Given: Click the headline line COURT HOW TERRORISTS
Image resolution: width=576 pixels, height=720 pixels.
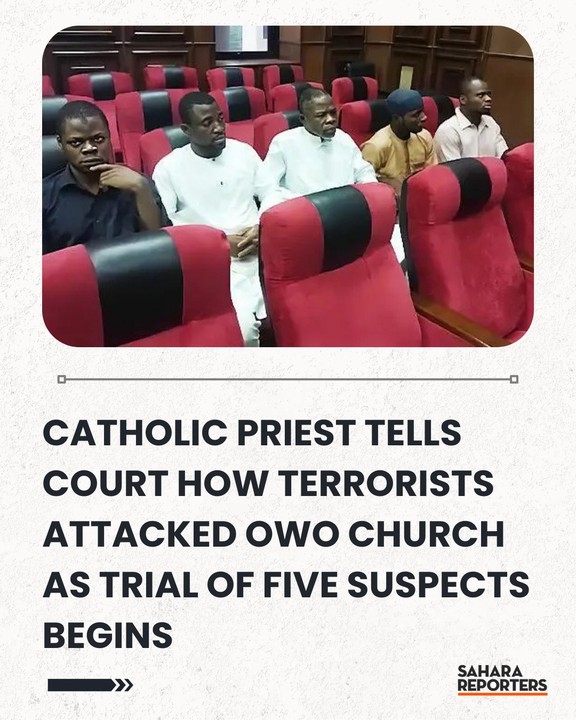Looking at the screenshot, I should [268, 484].
